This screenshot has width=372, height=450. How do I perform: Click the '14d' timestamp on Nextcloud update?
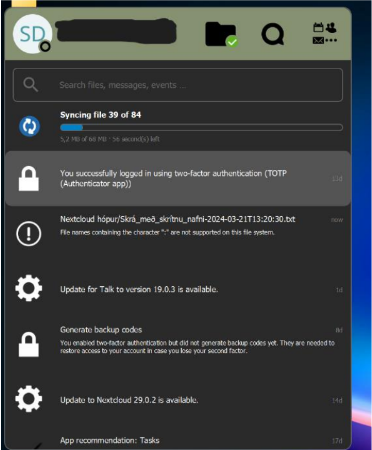pyautogui.click(x=337, y=400)
